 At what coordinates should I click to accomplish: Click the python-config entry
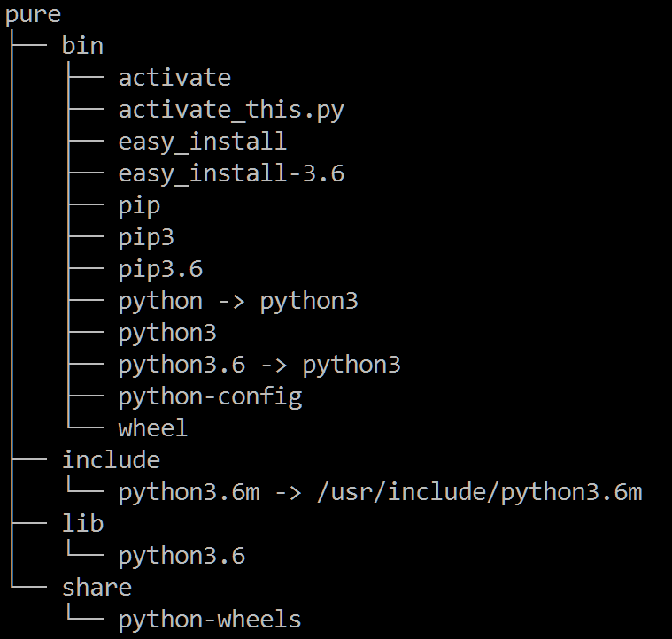[x=211, y=397]
